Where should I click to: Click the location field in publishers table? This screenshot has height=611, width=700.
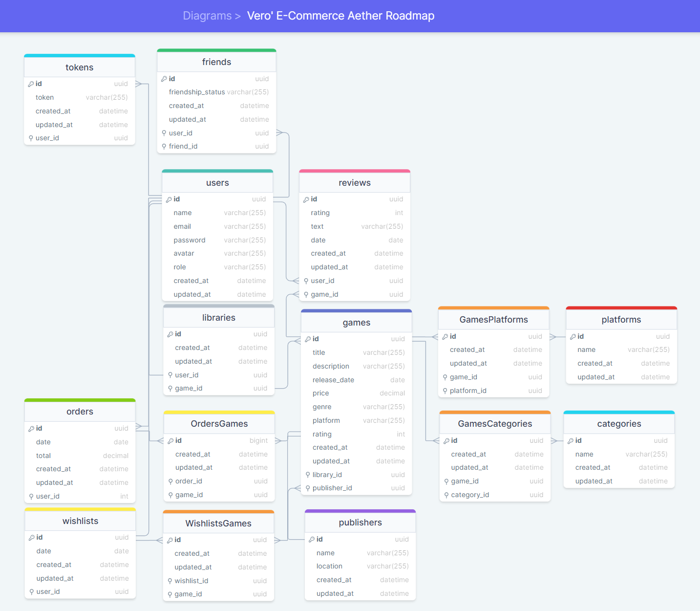(329, 566)
